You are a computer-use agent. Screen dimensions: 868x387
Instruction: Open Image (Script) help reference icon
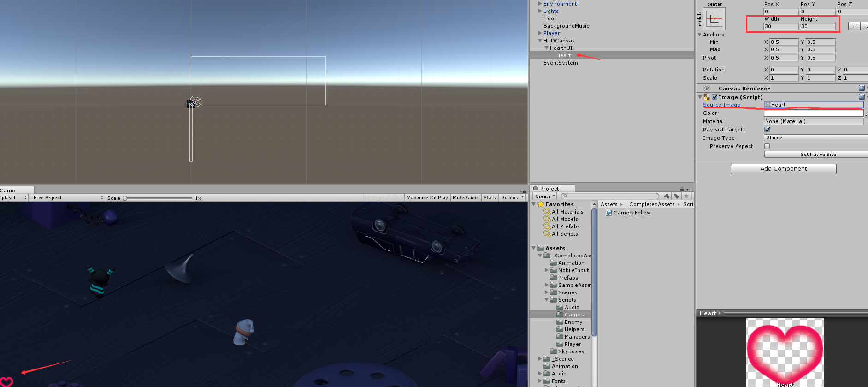(862, 97)
